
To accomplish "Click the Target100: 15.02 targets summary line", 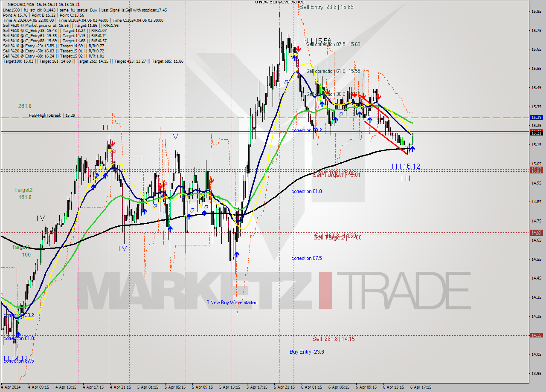I will click(93, 61).
